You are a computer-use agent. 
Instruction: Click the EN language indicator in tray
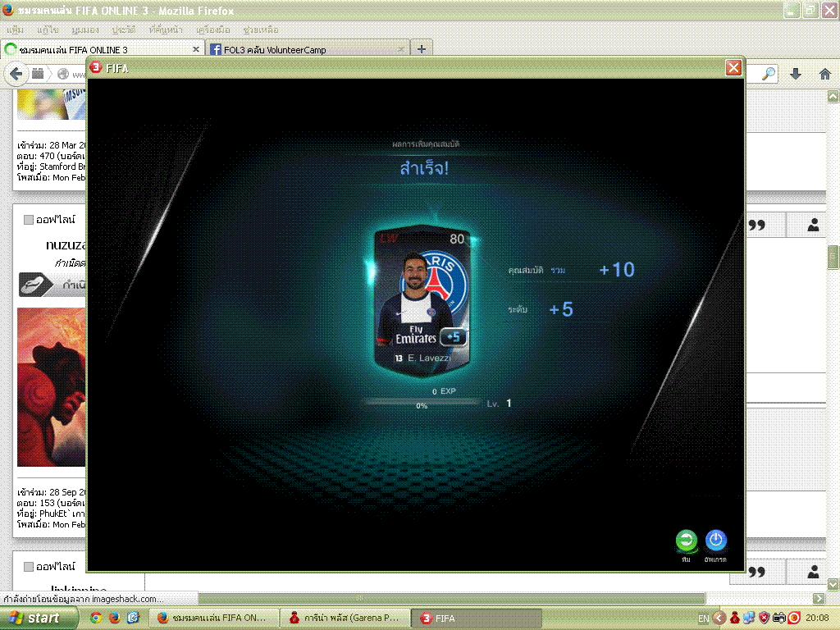coord(703,619)
